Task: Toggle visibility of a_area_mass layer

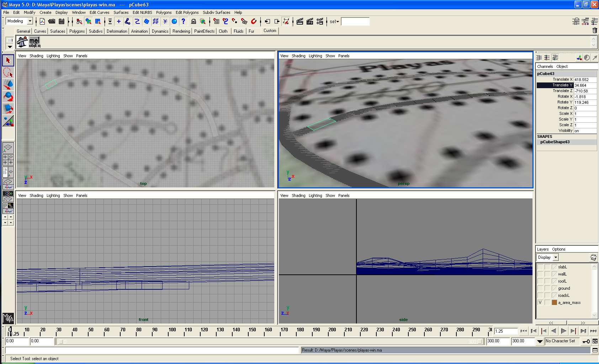Action: pyautogui.click(x=540, y=303)
